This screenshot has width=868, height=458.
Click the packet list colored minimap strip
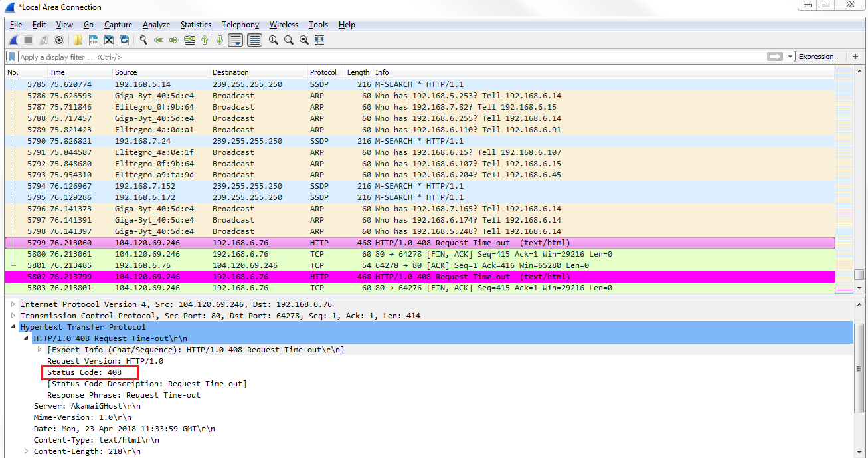click(843, 179)
